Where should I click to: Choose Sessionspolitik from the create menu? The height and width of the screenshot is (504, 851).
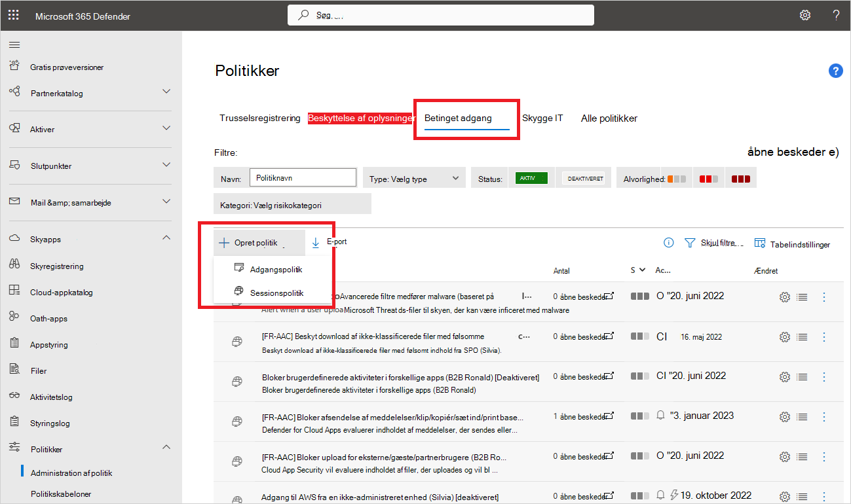[276, 293]
